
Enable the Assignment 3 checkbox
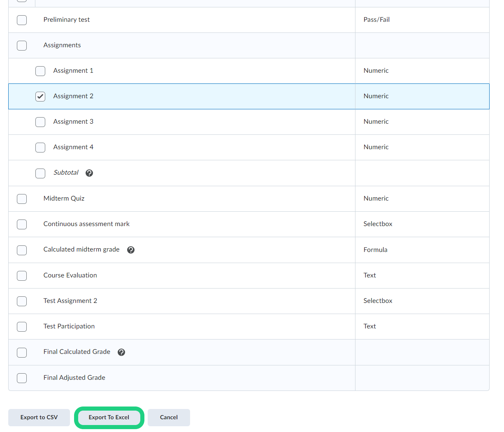tap(40, 122)
